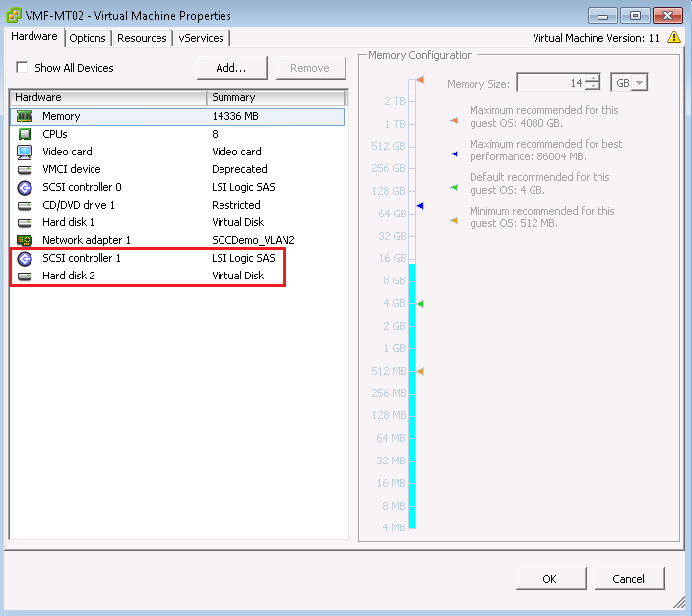692x616 pixels.
Task: Select the CD/DVD drive 1 icon
Action: pyautogui.click(x=25, y=205)
